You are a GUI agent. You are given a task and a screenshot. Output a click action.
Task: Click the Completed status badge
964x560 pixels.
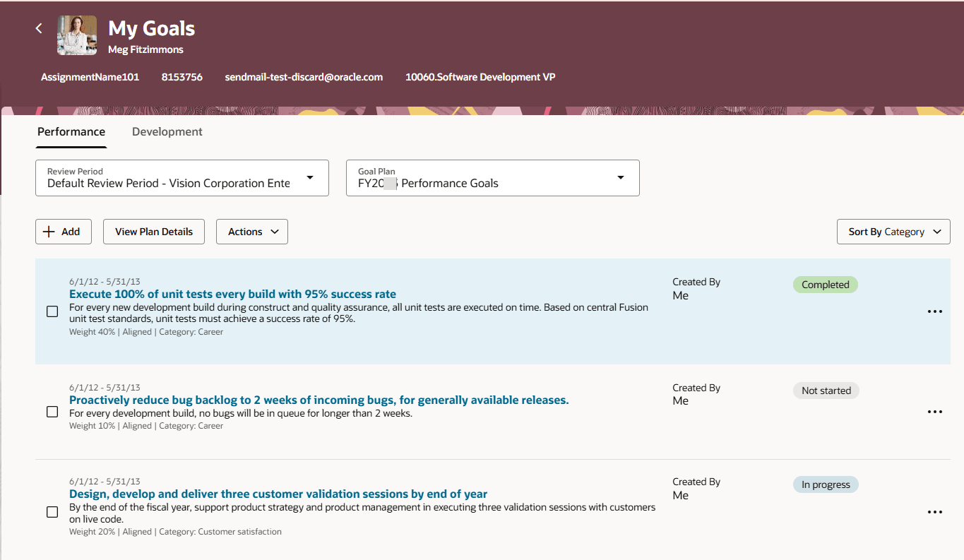tap(825, 285)
